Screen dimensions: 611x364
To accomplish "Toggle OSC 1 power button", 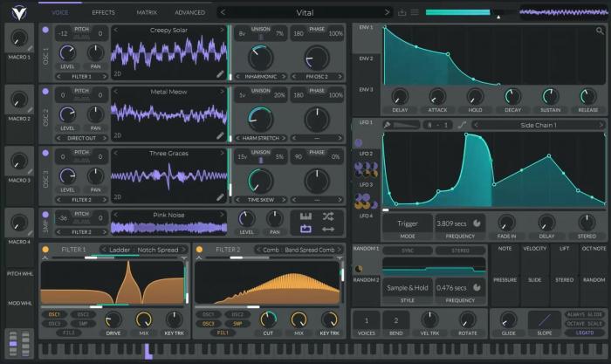I will tap(45, 30).
